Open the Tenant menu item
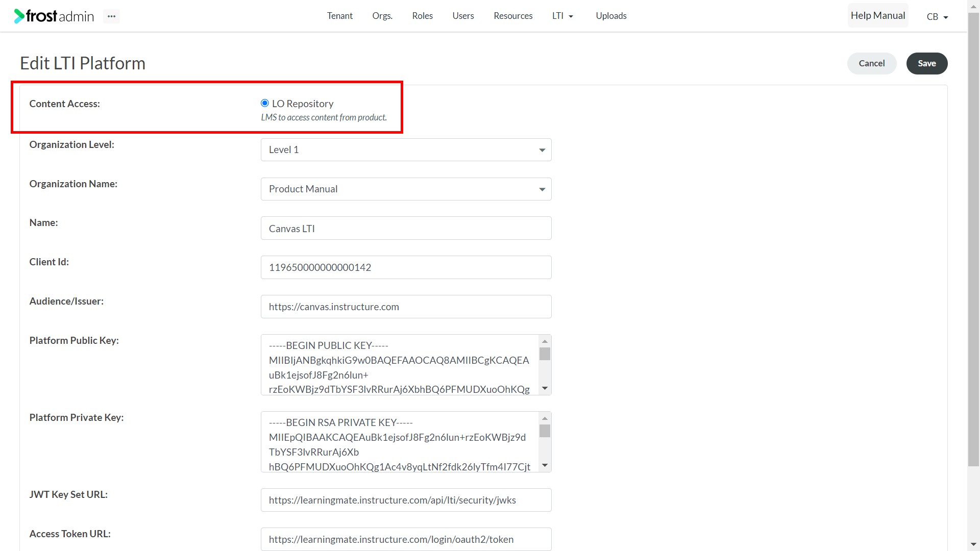This screenshot has width=980, height=551. [340, 16]
